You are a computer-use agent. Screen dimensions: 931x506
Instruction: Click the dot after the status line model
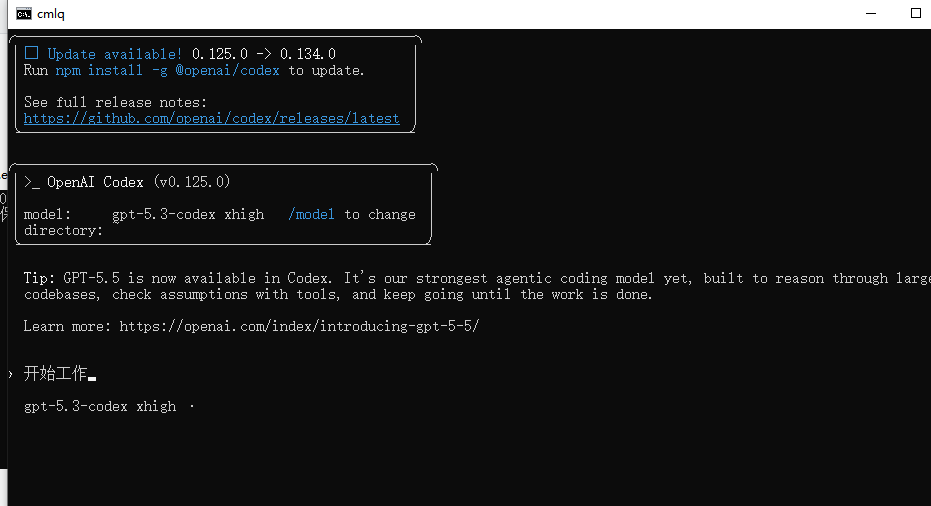tap(192, 407)
